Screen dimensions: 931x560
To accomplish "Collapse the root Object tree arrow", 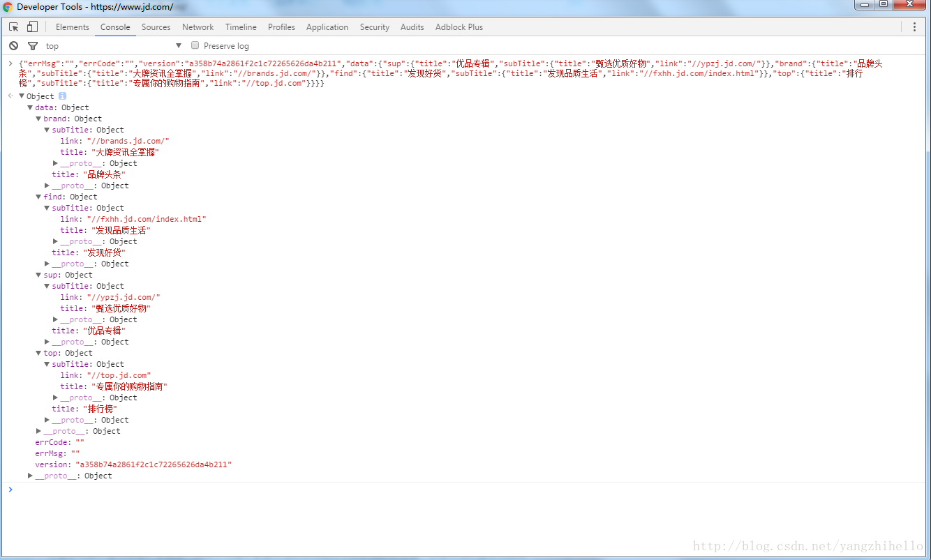I will (x=22, y=96).
